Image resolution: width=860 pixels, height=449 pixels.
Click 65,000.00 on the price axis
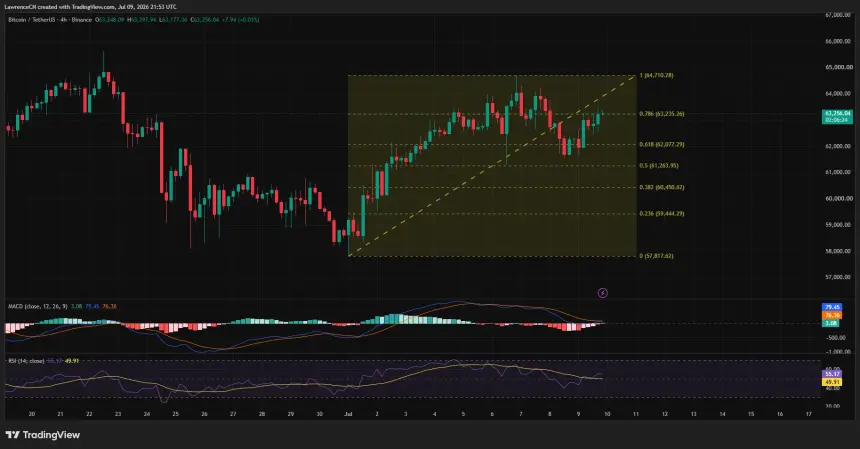click(839, 67)
